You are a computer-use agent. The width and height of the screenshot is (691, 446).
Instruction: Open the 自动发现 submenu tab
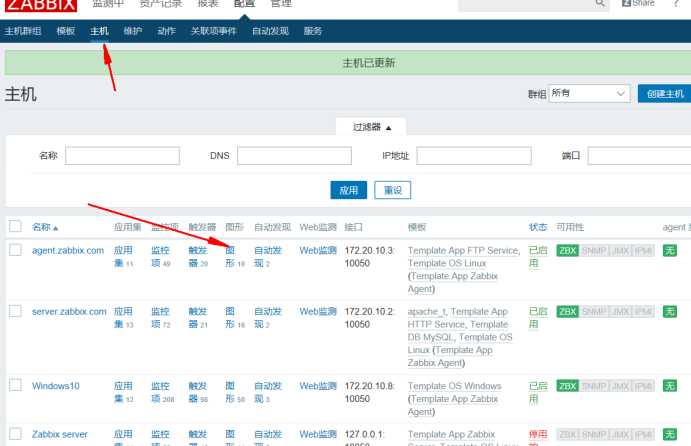pyautogui.click(x=270, y=31)
